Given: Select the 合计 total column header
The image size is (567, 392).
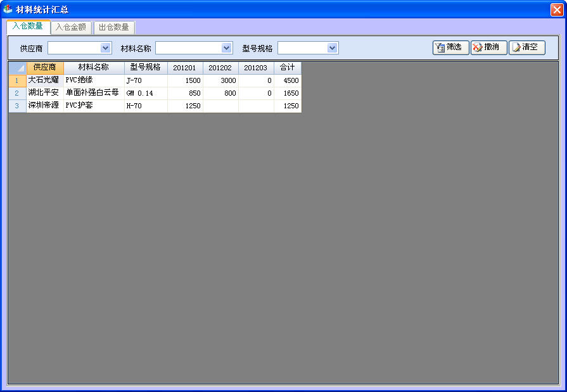Looking at the screenshot, I should click(x=288, y=68).
